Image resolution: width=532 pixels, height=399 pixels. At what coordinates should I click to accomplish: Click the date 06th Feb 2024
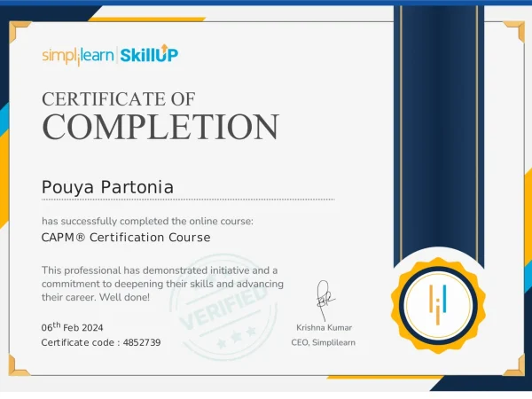coord(78,327)
